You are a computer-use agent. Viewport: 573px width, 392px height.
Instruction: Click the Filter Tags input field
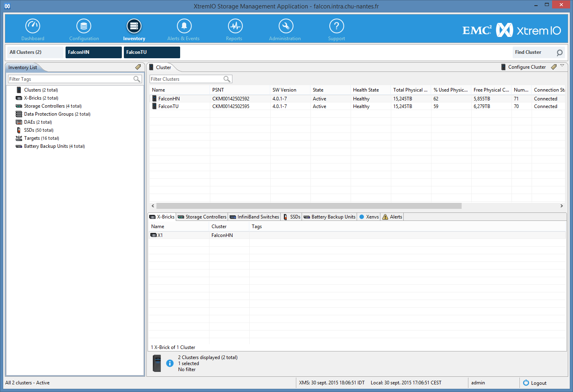(x=70, y=79)
